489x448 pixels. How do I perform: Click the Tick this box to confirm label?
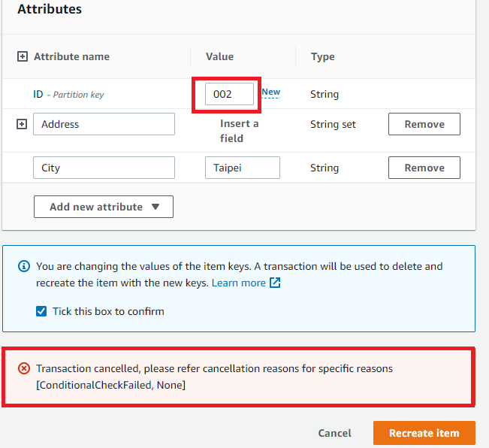[108, 311]
